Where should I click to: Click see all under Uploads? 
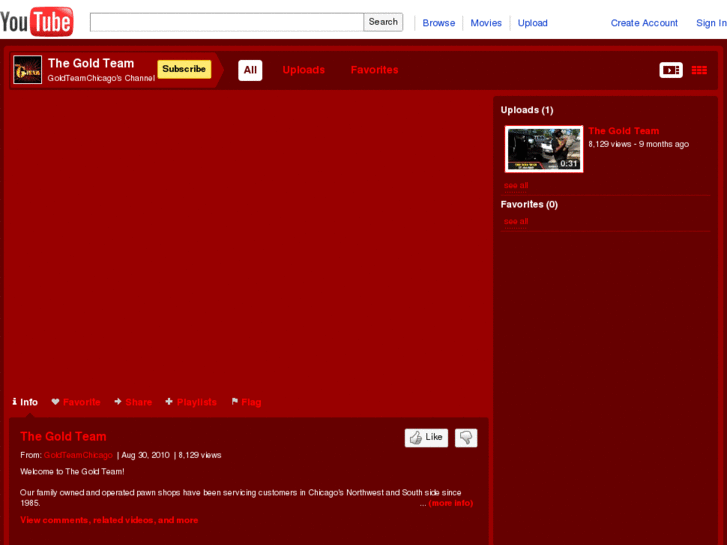coord(516,186)
